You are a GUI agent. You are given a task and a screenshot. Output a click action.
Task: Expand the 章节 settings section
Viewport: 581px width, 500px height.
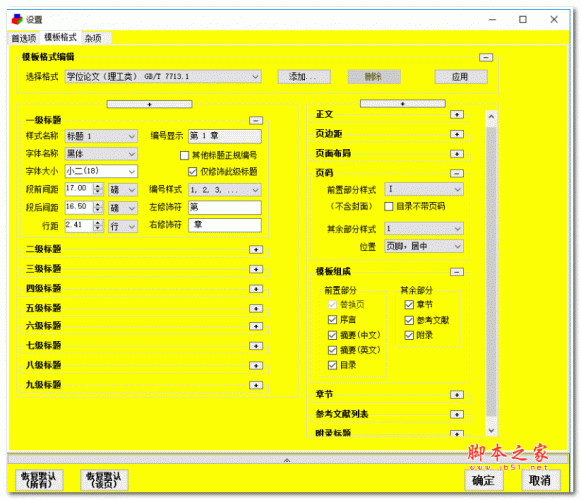(457, 395)
